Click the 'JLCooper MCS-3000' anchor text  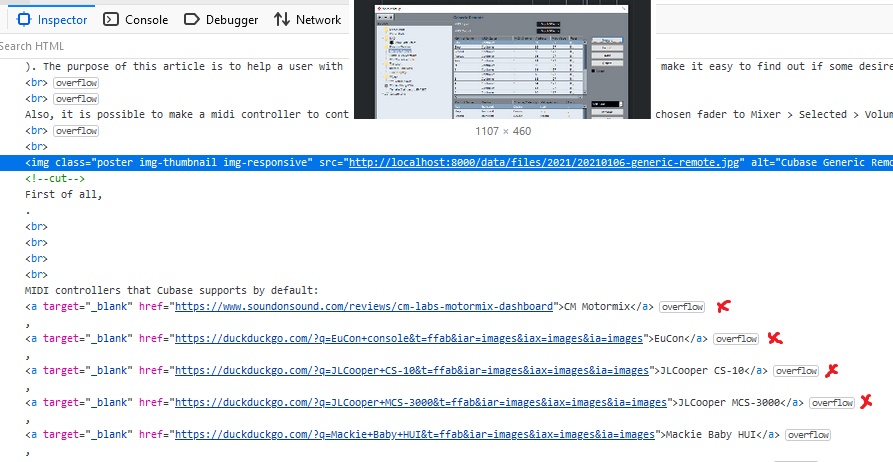729,402
